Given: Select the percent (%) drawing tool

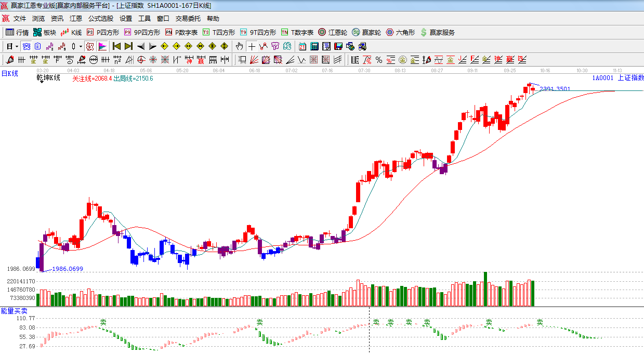Looking at the screenshot, I should (x=378, y=60).
